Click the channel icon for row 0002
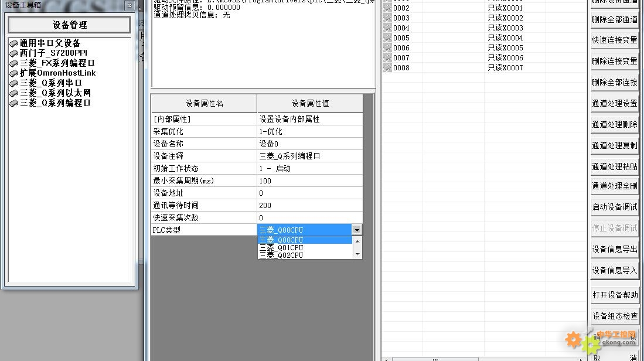 387,8
